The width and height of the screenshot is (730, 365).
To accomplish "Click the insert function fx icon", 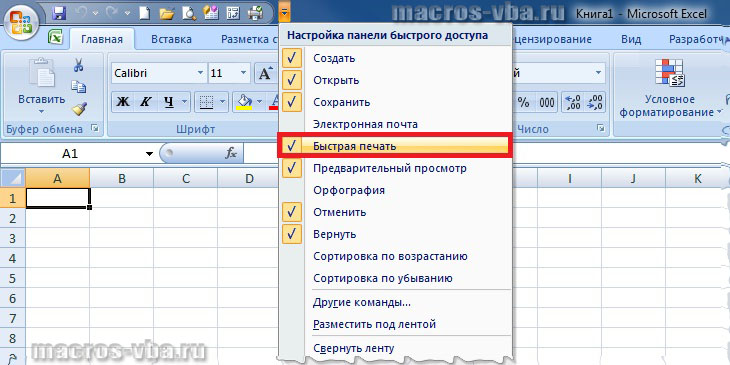I will 231,154.
